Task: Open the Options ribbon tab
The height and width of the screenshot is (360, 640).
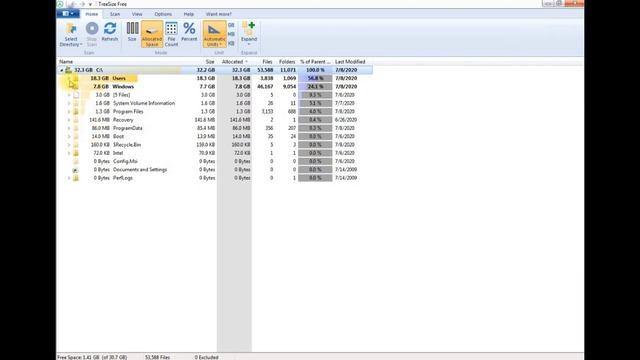Action: pyautogui.click(x=163, y=14)
